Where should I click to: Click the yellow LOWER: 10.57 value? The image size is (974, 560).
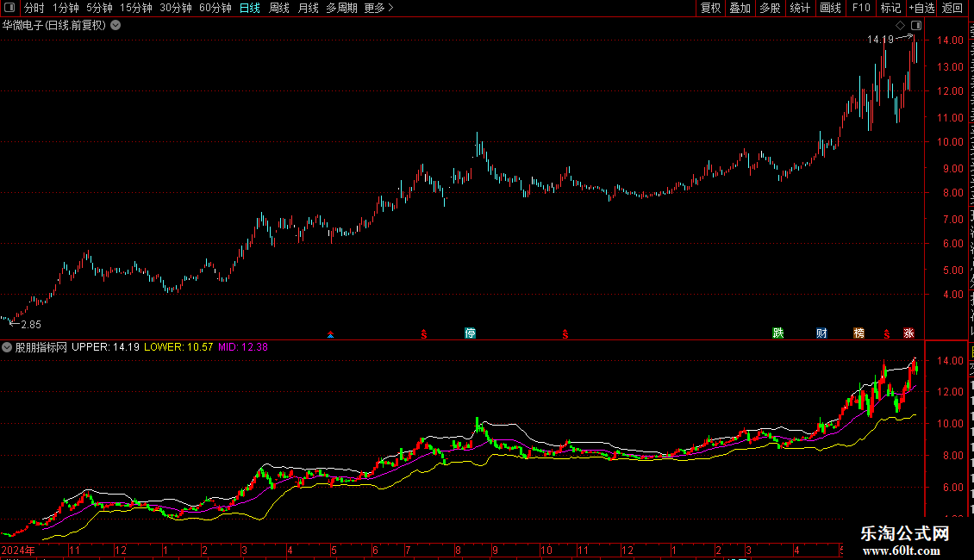(178, 347)
